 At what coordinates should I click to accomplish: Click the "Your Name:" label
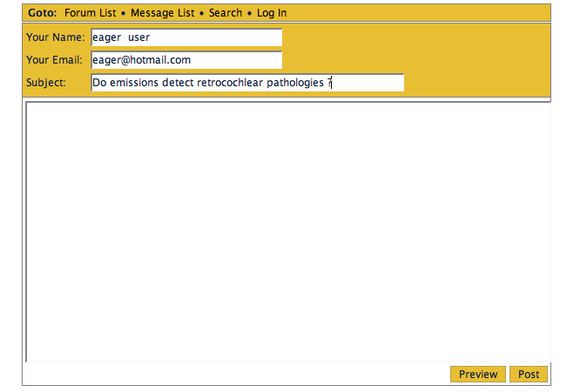56,37
